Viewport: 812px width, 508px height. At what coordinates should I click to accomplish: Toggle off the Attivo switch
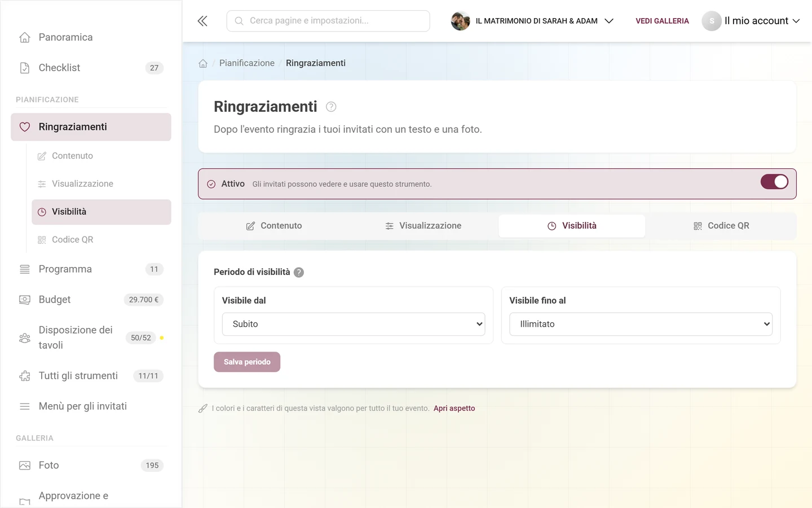(774, 182)
